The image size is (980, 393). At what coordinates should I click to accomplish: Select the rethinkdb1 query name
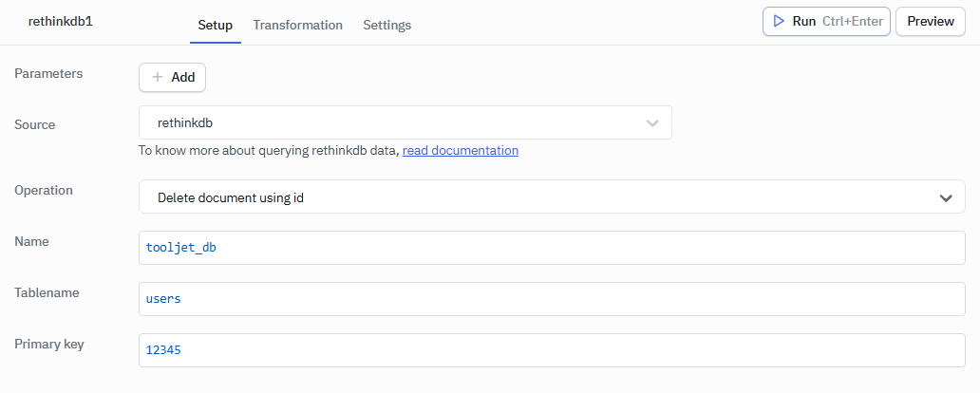61,21
